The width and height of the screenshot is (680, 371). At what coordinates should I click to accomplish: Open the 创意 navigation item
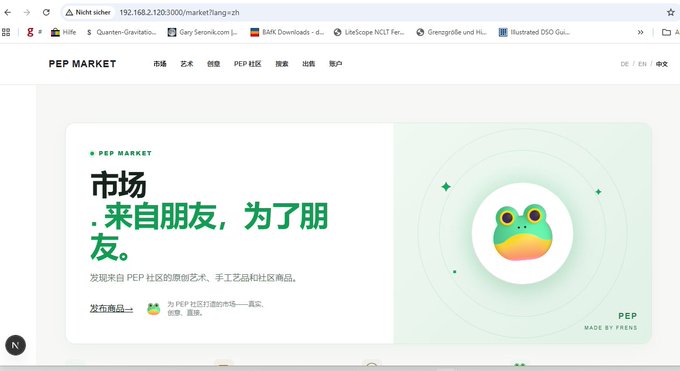[x=213, y=64]
